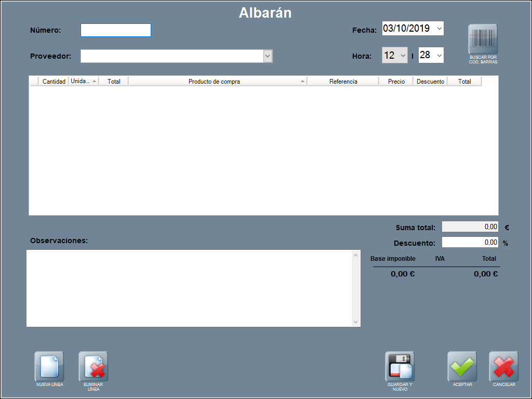Click the Eliminar Línea icon
Screen dimensions: 532x399
(93, 366)
